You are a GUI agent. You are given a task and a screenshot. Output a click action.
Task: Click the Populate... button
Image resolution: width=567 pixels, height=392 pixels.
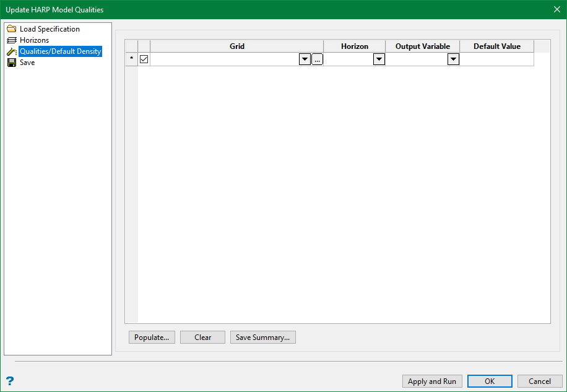click(x=152, y=338)
